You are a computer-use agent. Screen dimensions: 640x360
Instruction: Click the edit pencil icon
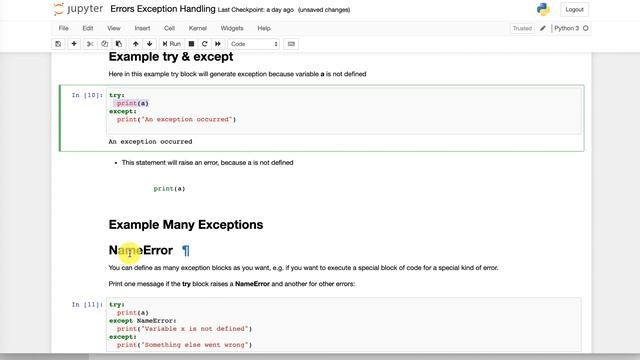point(542,28)
